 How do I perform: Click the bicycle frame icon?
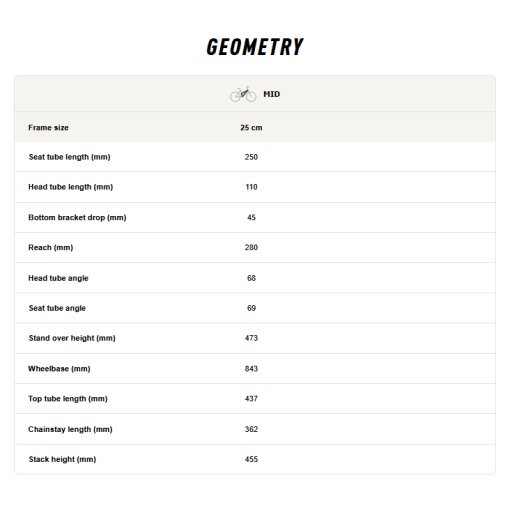tap(243, 94)
